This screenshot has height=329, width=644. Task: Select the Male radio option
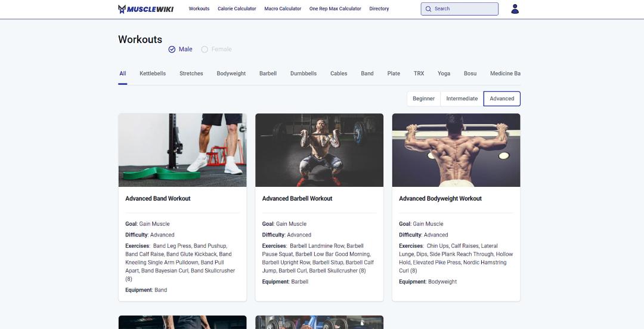(180, 50)
